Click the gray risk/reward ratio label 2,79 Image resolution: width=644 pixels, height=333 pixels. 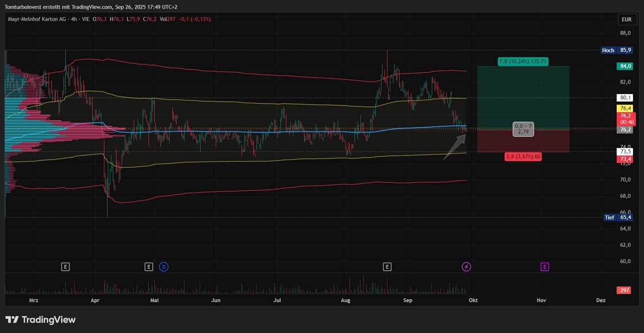(x=523, y=132)
